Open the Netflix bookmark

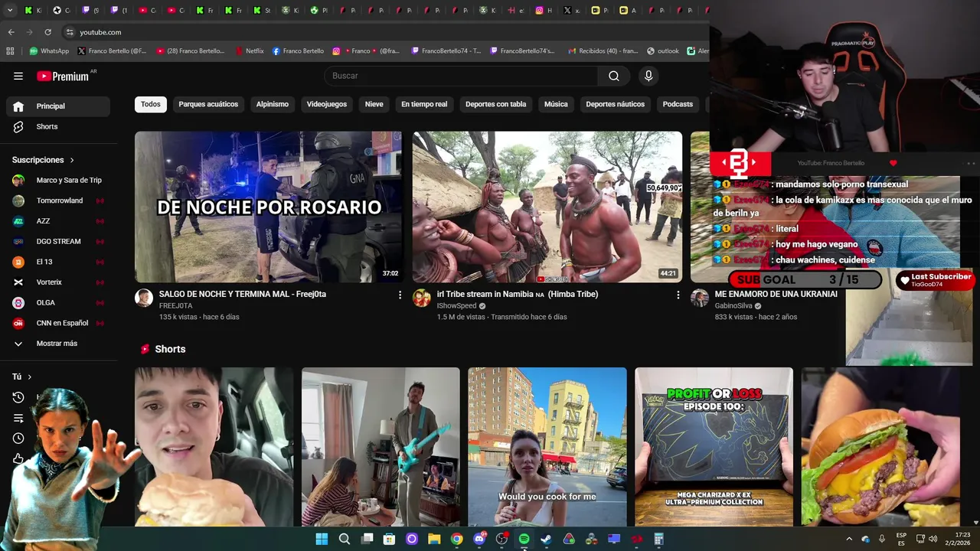click(249, 51)
